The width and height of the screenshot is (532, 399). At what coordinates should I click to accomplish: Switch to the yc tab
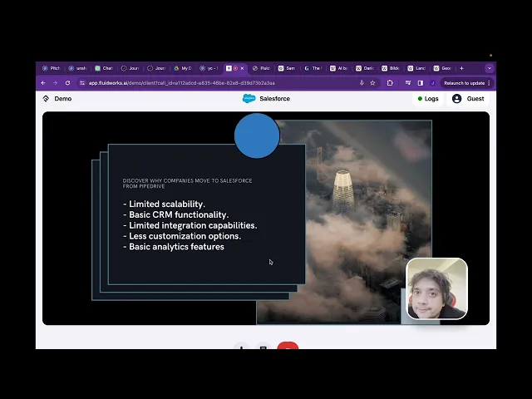pos(209,68)
